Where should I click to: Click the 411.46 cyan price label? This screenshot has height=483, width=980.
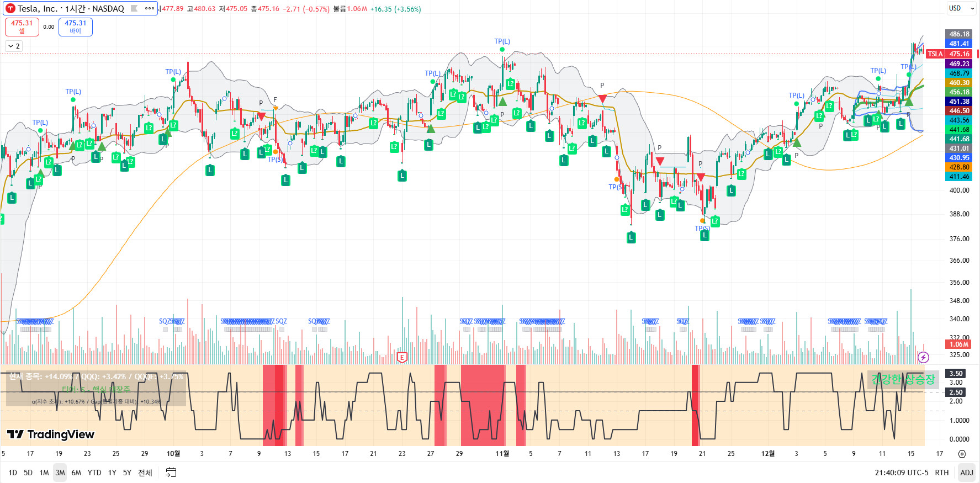click(x=959, y=177)
